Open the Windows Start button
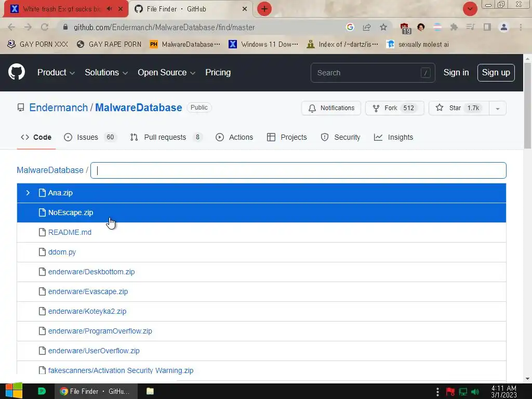532x399 pixels. pyautogui.click(x=14, y=391)
